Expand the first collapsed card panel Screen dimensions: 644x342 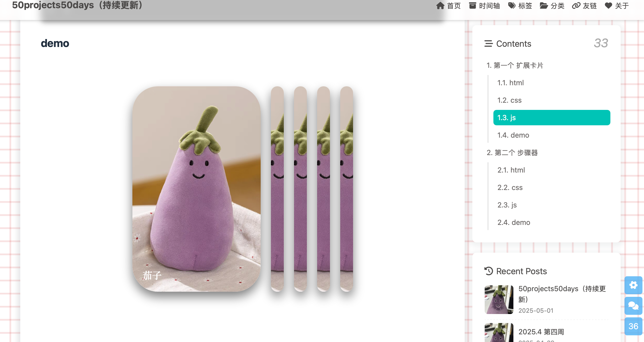click(277, 189)
